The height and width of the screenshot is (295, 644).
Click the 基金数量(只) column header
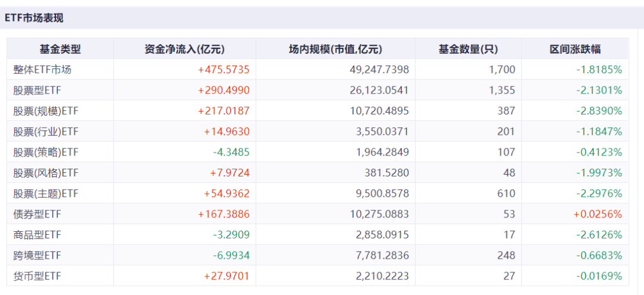468,49
